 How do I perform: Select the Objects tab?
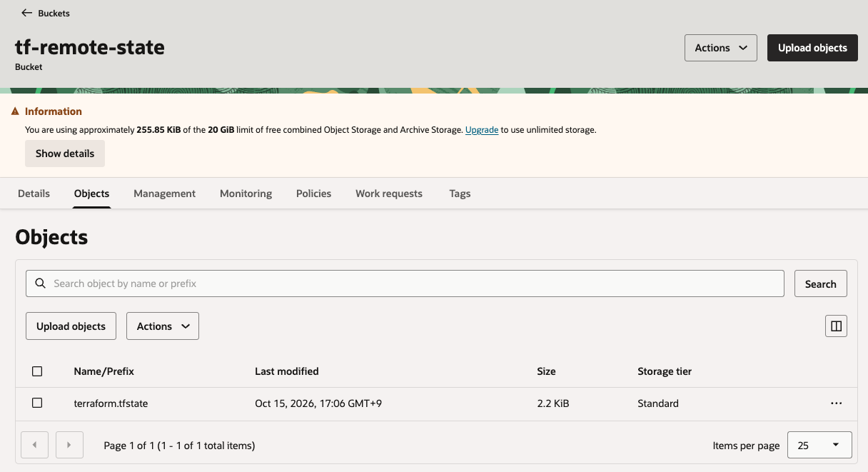pos(92,194)
